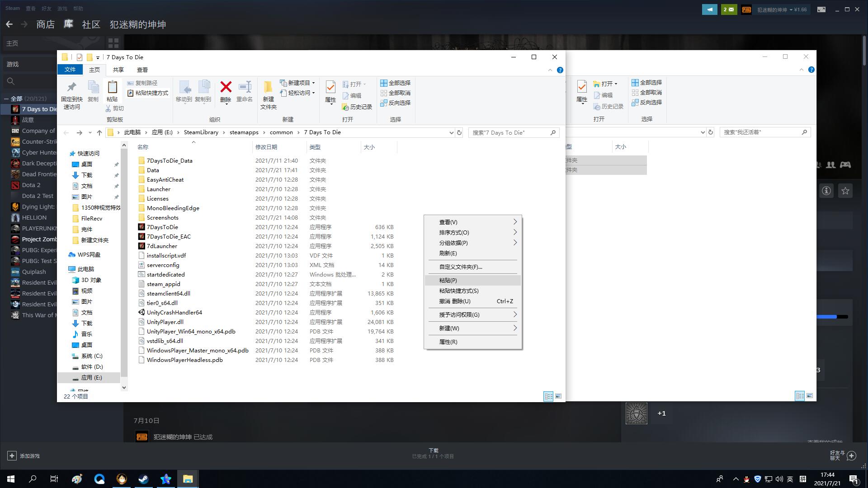The height and width of the screenshot is (488, 868).
Task: Click the Up one level arrow in Explorer
Action: coord(99,133)
